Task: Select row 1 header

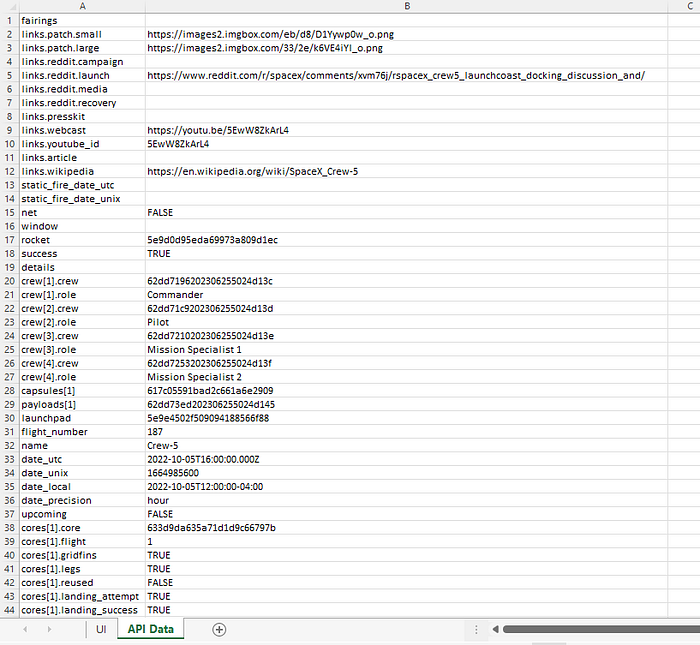Action: point(10,21)
